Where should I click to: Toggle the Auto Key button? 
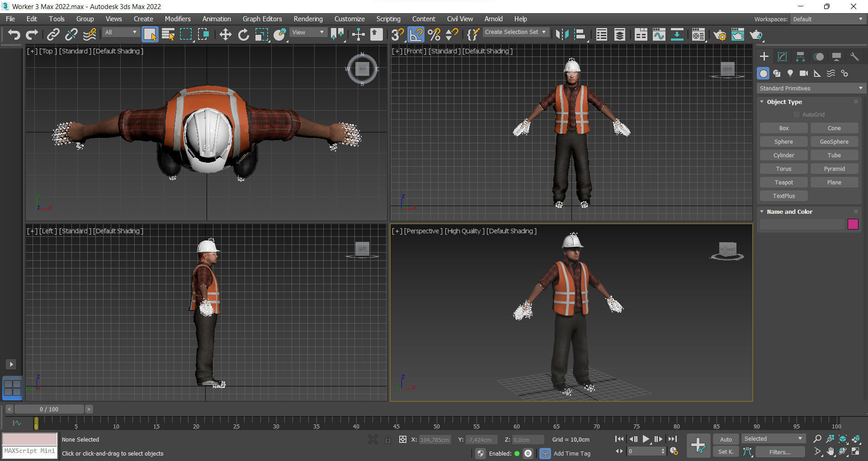pyautogui.click(x=726, y=439)
